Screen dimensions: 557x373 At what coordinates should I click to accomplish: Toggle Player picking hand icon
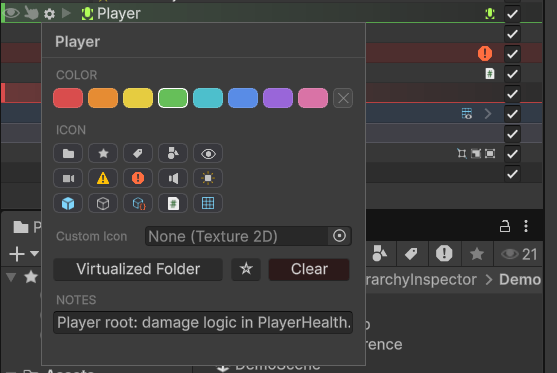(32, 13)
